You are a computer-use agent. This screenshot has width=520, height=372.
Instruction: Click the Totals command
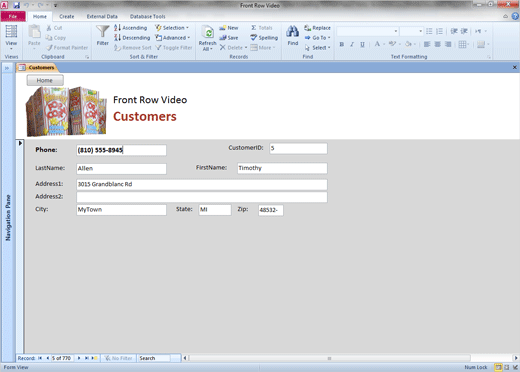(x=262, y=28)
